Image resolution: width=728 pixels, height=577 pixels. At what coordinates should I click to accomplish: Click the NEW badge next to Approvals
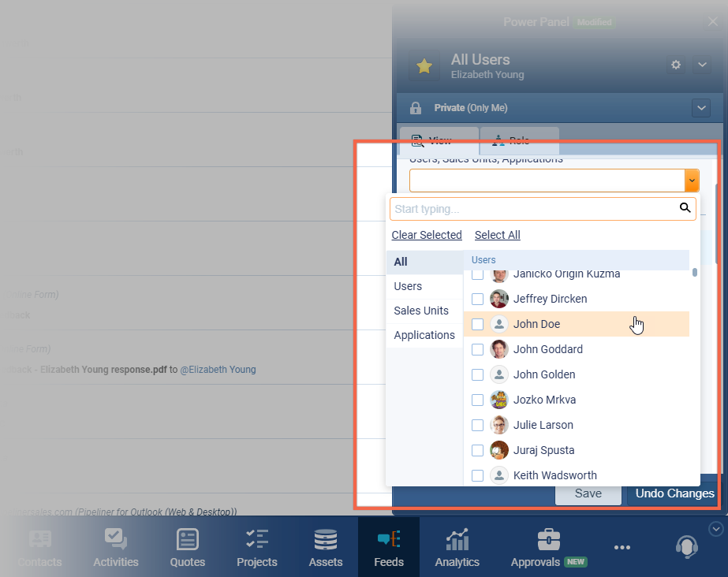pyautogui.click(x=576, y=562)
